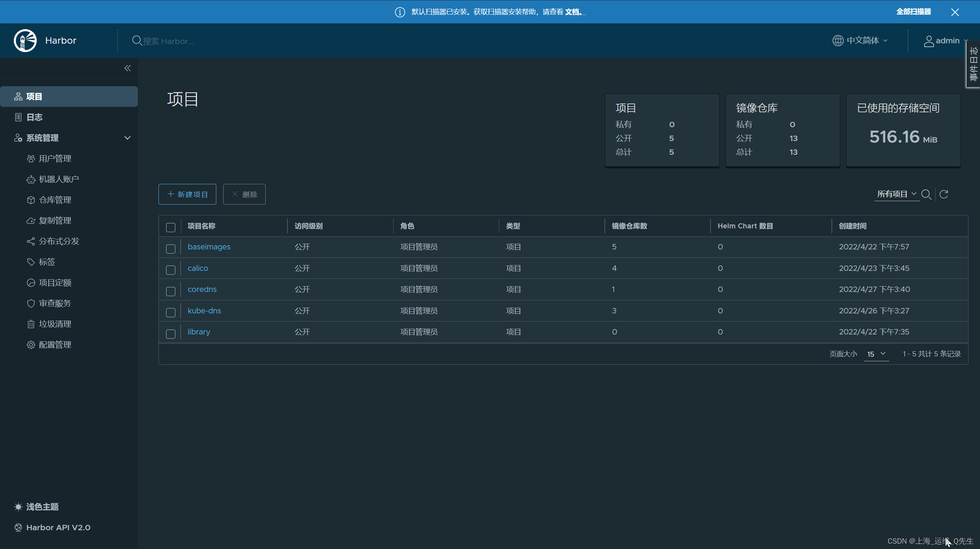Click the 项目定额 quota icon

pyautogui.click(x=31, y=283)
